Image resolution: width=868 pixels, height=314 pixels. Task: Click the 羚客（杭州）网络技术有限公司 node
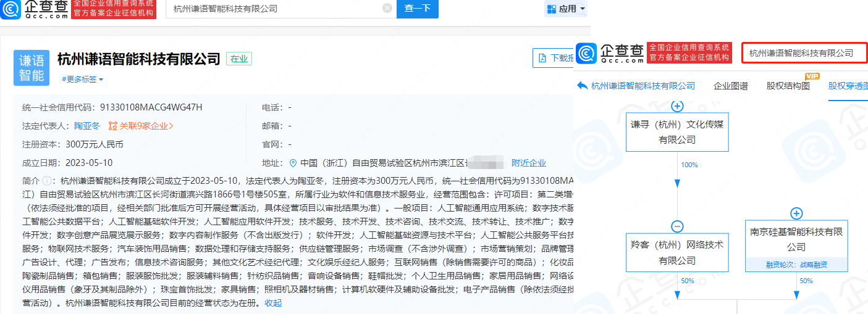[x=677, y=252]
